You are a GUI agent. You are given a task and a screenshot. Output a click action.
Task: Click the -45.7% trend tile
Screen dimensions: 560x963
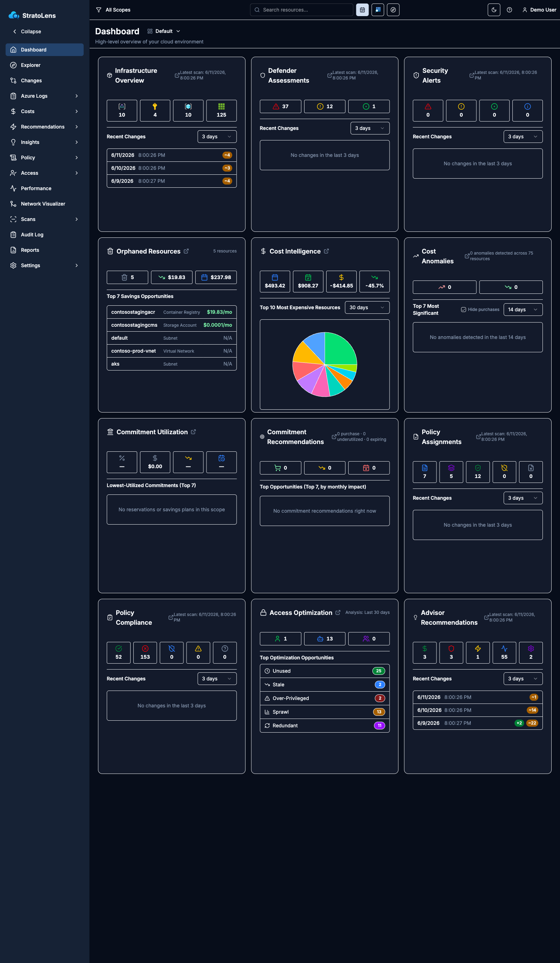[x=375, y=282]
